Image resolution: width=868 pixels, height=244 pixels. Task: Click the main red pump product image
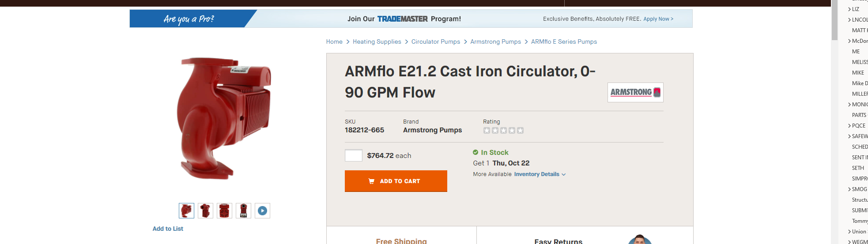pyautogui.click(x=224, y=118)
